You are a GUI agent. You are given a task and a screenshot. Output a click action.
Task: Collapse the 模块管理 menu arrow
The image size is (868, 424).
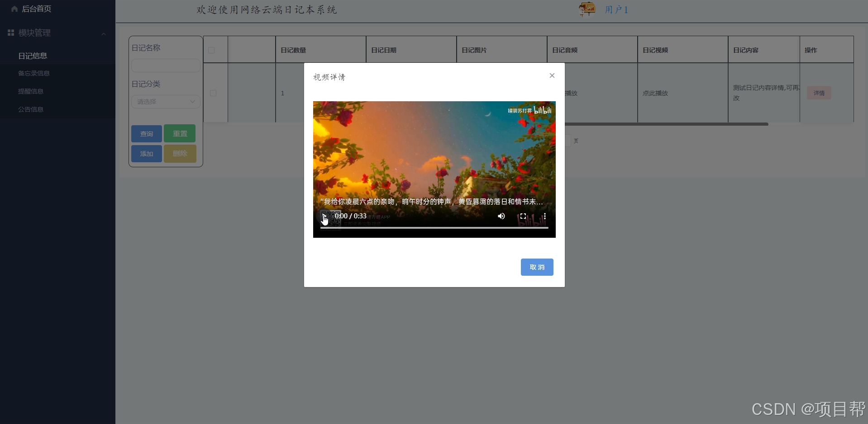click(104, 34)
